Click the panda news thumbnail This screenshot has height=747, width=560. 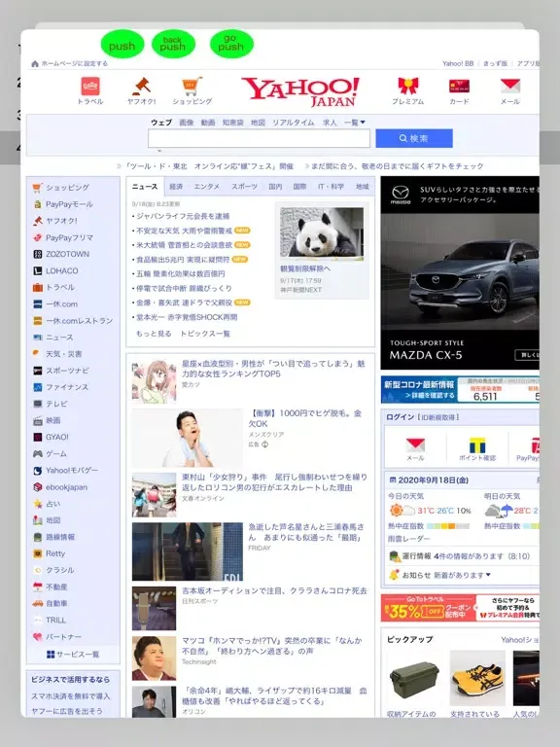322,233
